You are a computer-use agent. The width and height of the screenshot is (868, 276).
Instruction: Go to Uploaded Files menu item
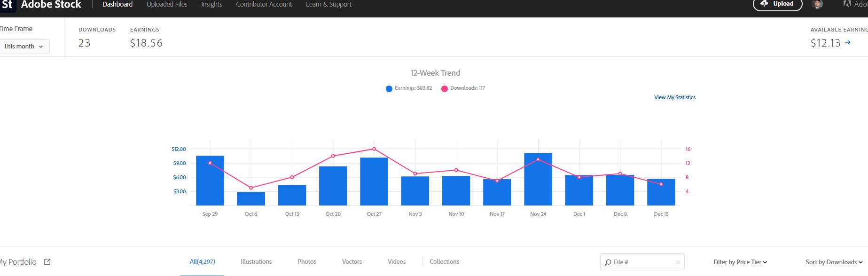(167, 4)
